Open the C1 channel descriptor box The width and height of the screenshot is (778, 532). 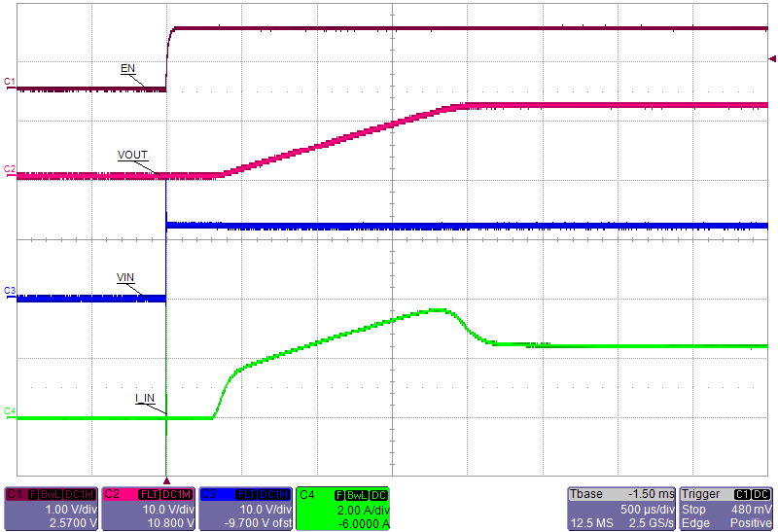tap(52, 509)
